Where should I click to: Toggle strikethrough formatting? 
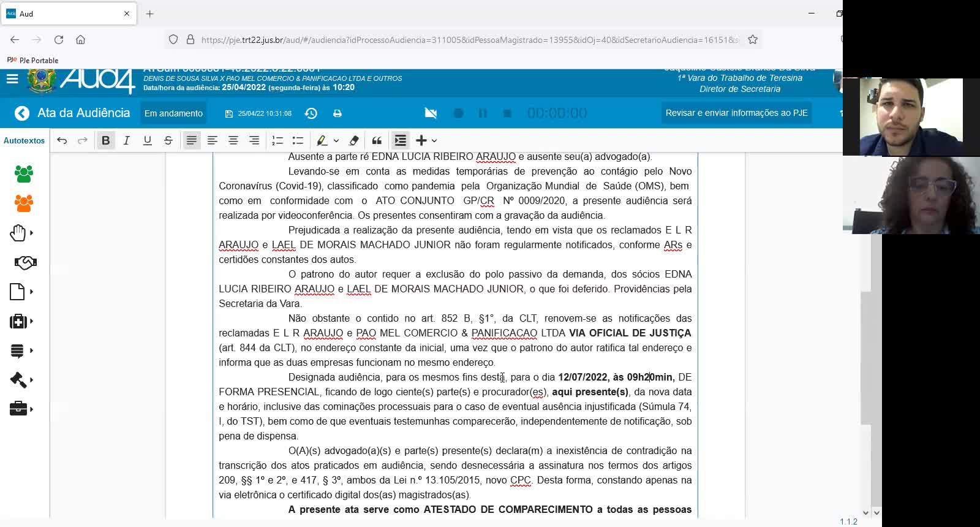168,140
